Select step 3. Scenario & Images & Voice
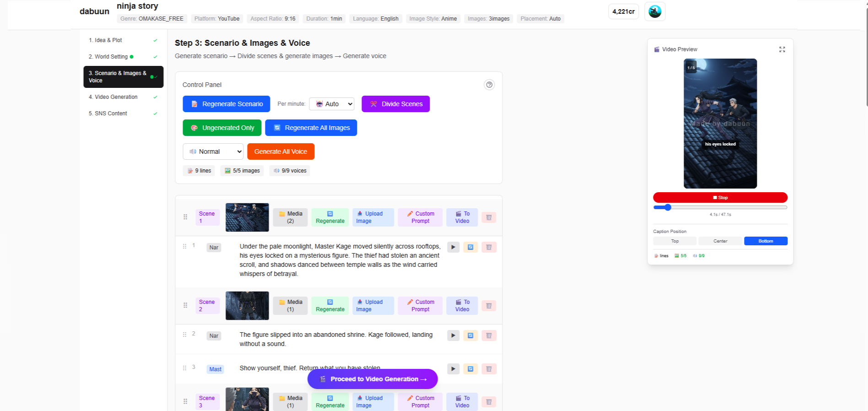This screenshot has width=868, height=411. [x=123, y=77]
